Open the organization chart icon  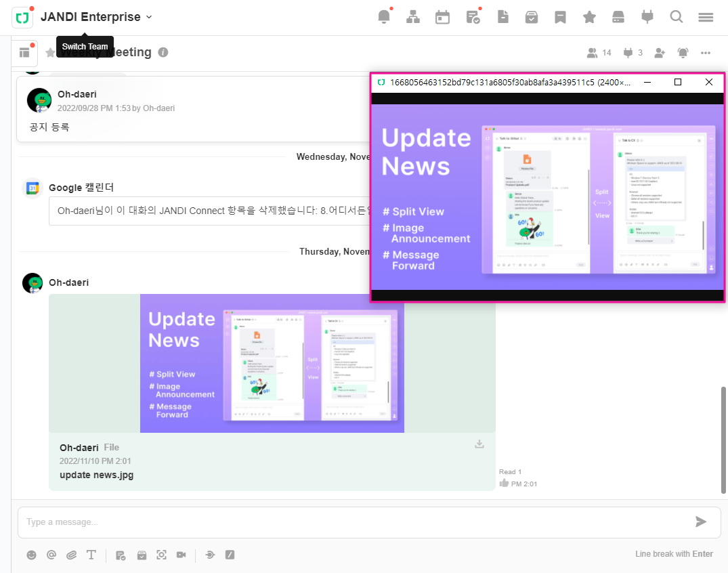[412, 17]
